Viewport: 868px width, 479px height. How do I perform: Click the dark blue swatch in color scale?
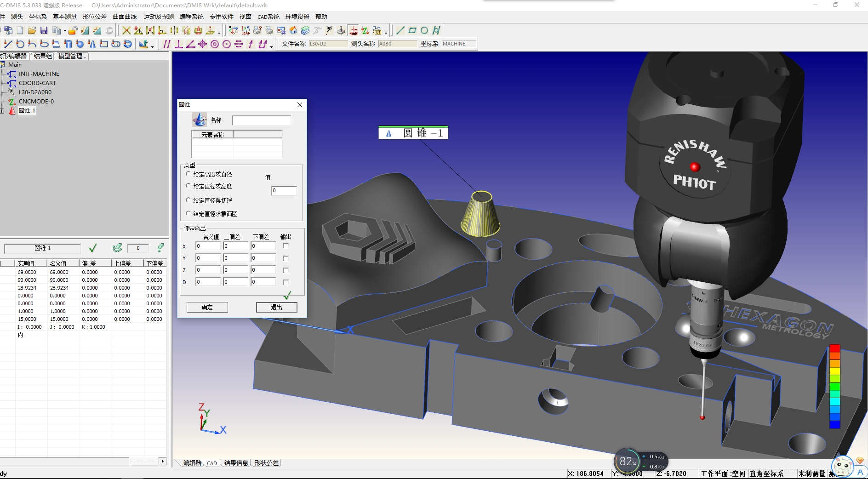pos(835,425)
